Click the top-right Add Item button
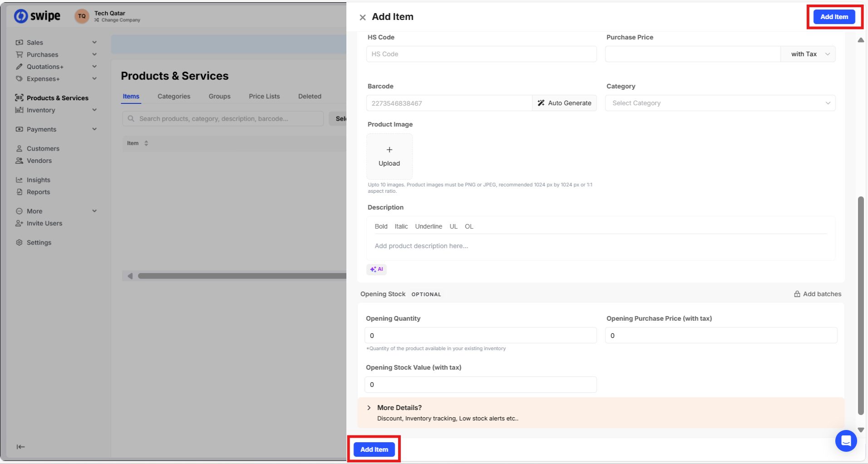 834,17
